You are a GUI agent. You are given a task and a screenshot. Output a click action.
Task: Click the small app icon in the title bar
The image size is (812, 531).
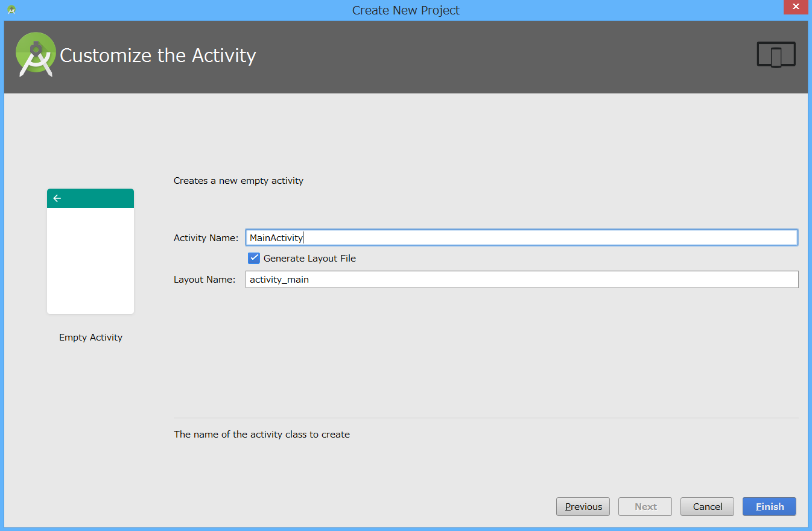click(x=11, y=10)
